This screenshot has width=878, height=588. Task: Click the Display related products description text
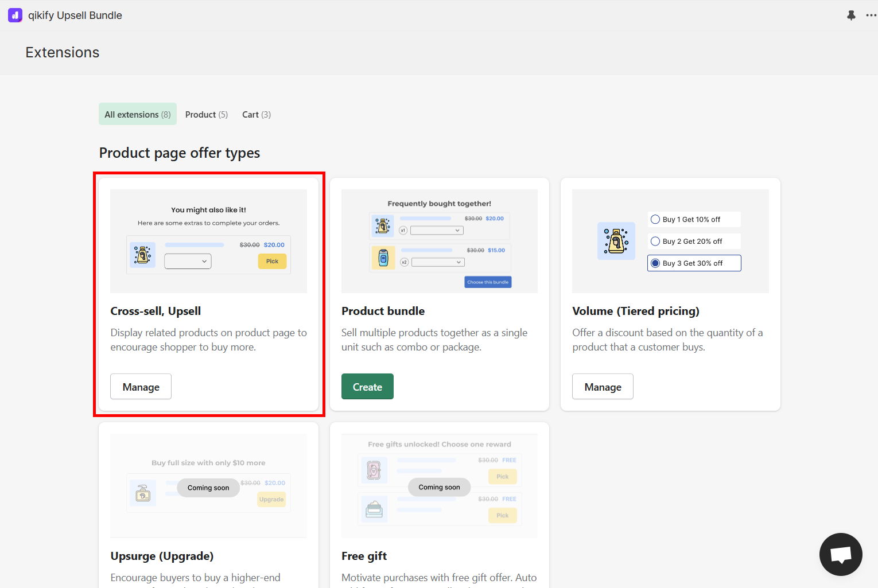tap(208, 340)
